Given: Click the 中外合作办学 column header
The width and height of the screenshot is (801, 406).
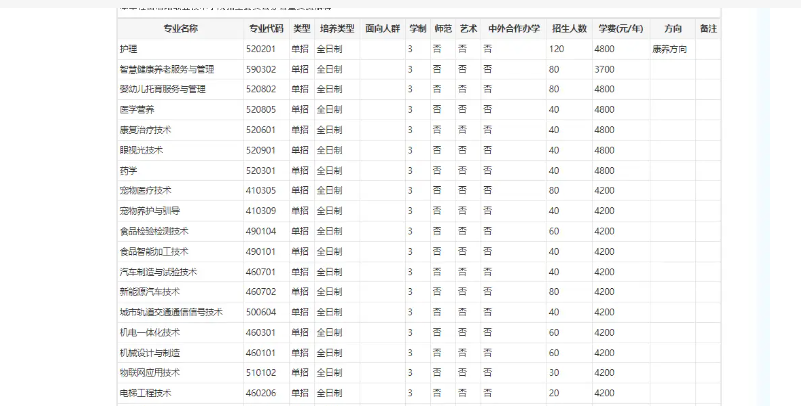Looking at the screenshot, I should pyautogui.click(x=513, y=29).
